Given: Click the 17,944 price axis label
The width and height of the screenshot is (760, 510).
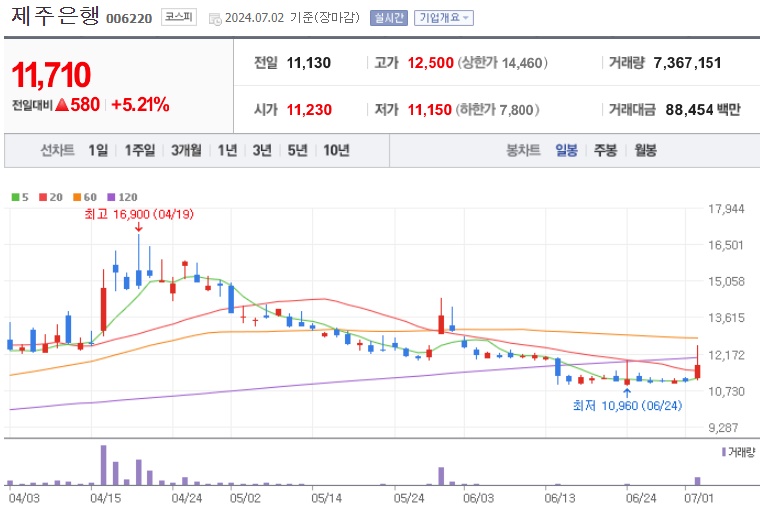Looking at the screenshot, I should [726, 209].
